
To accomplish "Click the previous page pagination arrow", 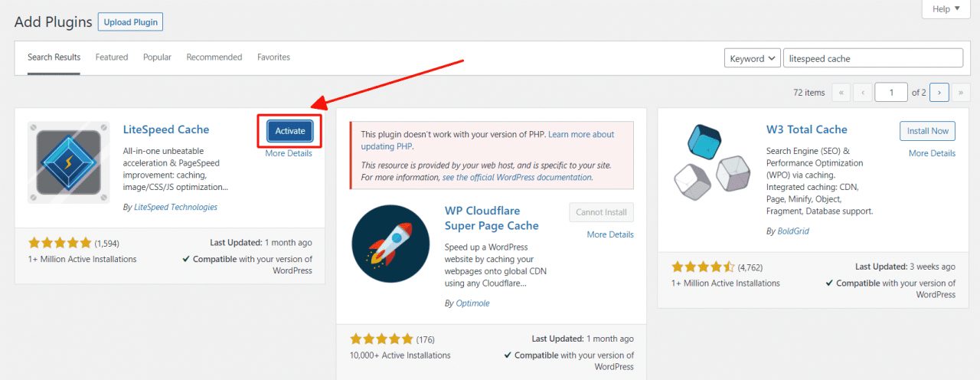I will (863, 93).
